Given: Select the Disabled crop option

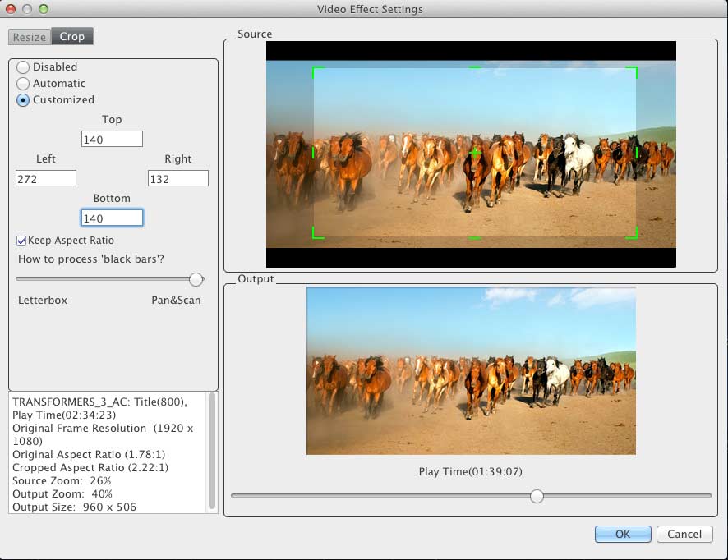Looking at the screenshot, I should point(23,67).
